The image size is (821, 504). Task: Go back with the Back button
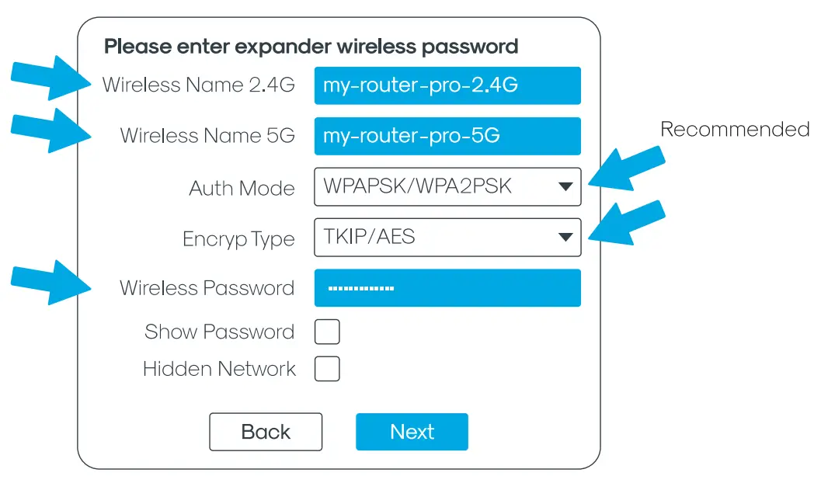click(x=266, y=432)
